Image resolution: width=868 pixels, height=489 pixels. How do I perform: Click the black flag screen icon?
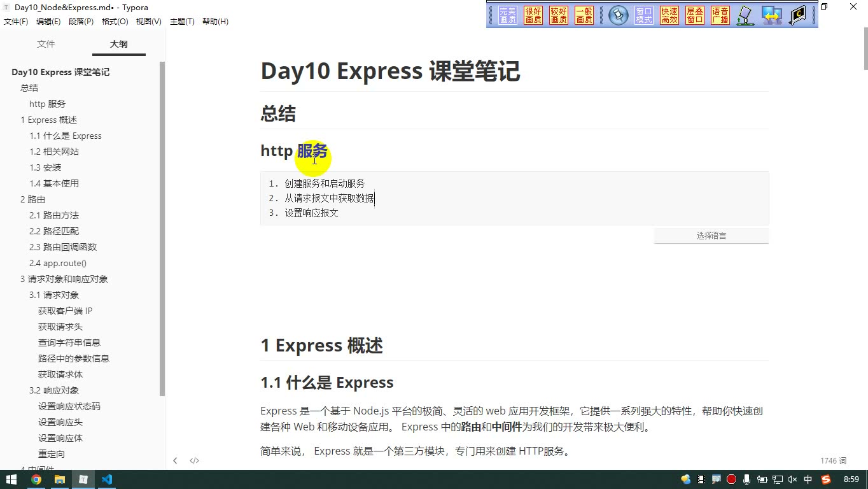(797, 15)
